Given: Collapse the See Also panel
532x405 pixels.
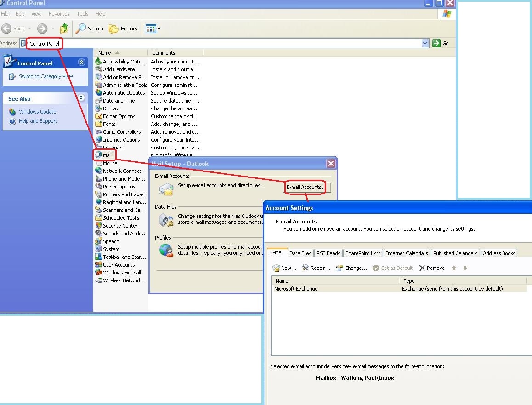Looking at the screenshot, I should coord(81,98).
